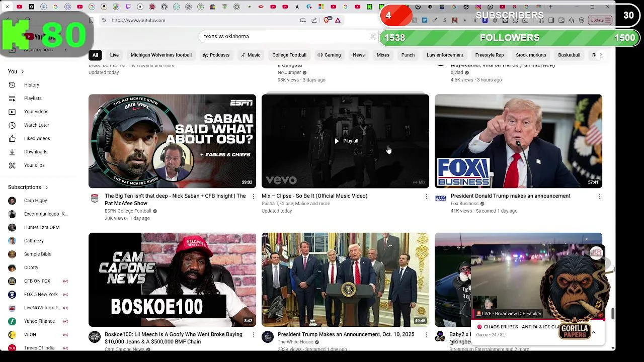Open Fox Business channel avatar
Image resolution: width=644 pixels, height=362 pixels.
(441, 199)
